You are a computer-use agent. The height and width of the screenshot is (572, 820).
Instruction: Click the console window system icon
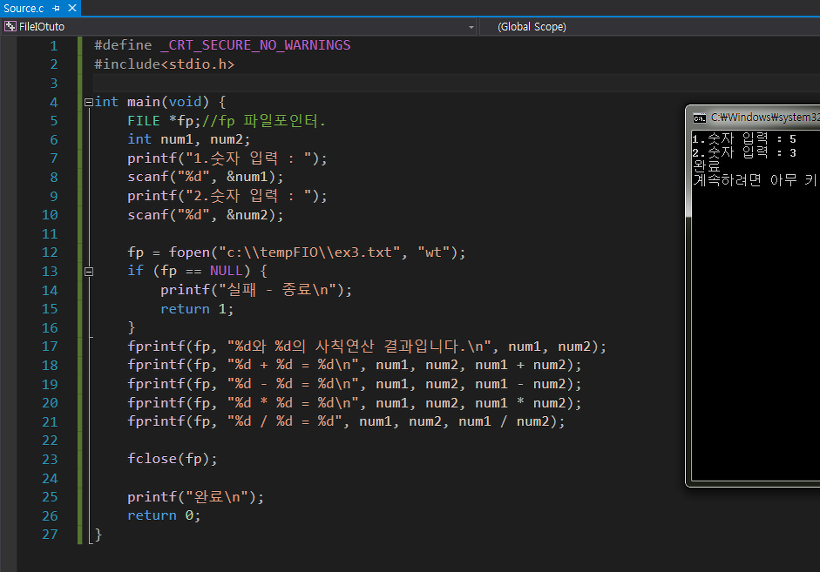click(x=700, y=118)
